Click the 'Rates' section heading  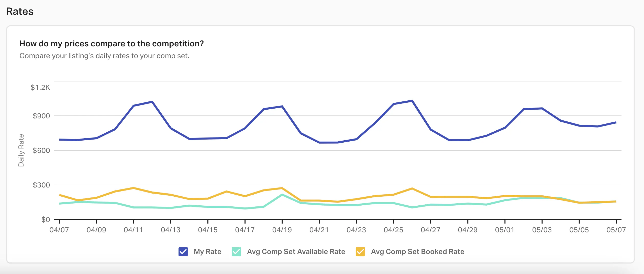(20, 12)
